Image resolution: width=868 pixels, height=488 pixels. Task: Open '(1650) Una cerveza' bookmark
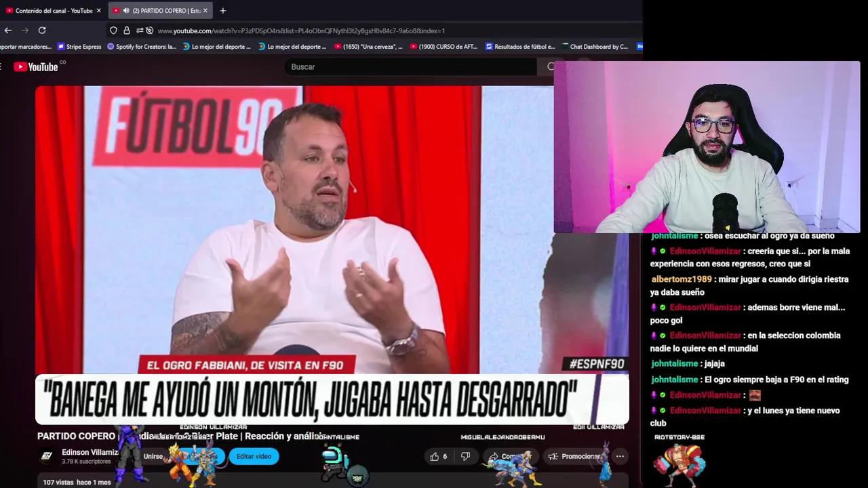tap(368, 47)
